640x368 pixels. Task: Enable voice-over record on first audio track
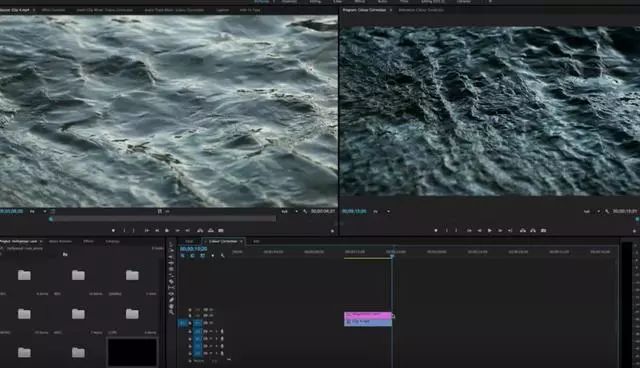(222, 331)
